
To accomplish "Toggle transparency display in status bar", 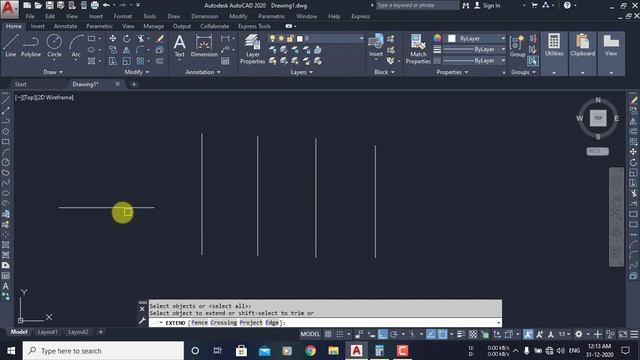I will click(473, 334).
